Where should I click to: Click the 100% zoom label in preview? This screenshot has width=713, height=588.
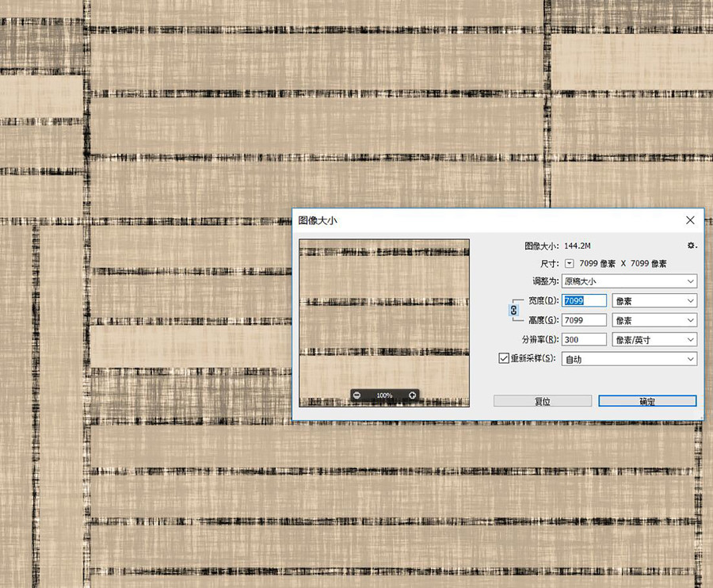coord(384,395)
